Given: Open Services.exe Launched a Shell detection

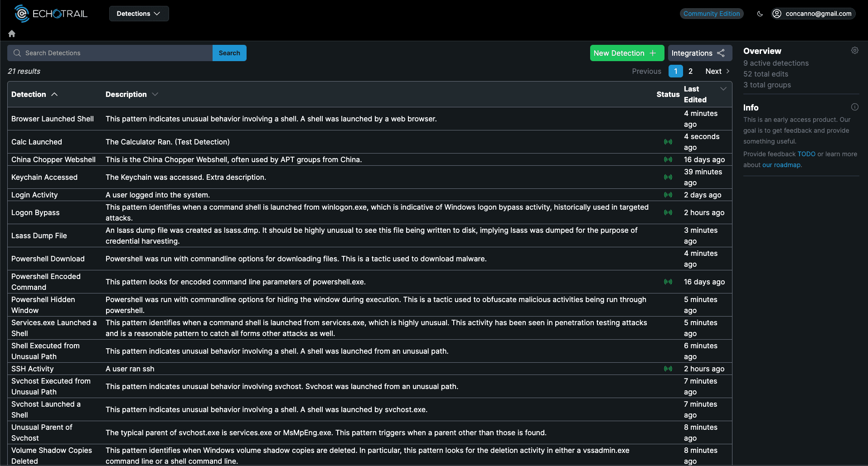Looking at the screenshot, I should (54, 328).
